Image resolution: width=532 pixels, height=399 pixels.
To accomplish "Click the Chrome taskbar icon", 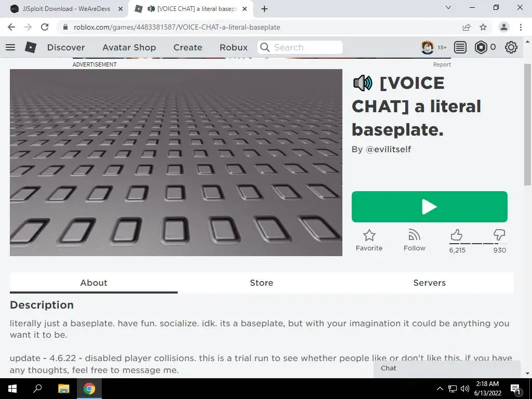I will pyautogui.click(x=89, y=389).
